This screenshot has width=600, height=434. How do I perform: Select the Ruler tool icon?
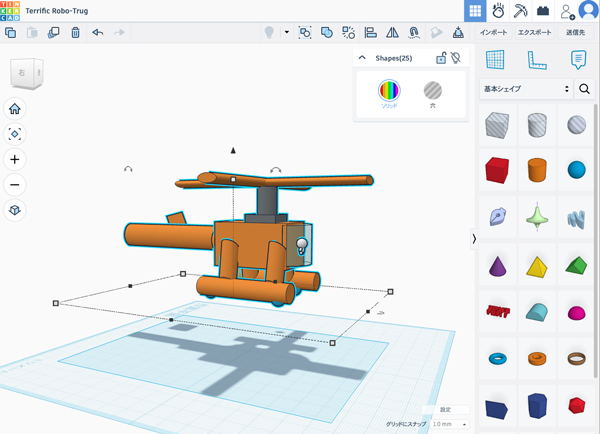tap(537, 60)
